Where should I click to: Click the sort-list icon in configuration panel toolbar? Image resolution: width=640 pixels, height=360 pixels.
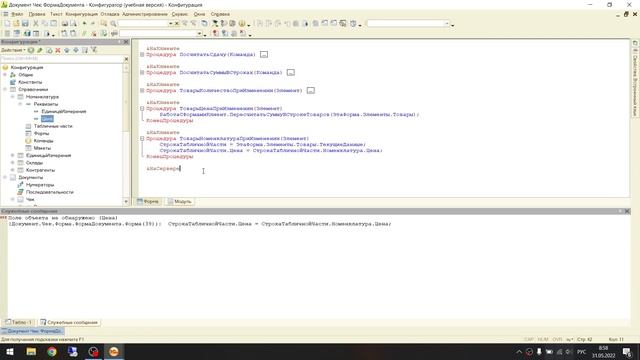coord(85,50)
